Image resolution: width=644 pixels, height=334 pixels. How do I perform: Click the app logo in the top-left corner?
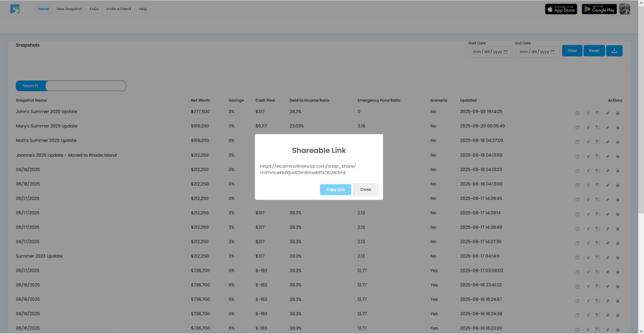pos(15,9)
